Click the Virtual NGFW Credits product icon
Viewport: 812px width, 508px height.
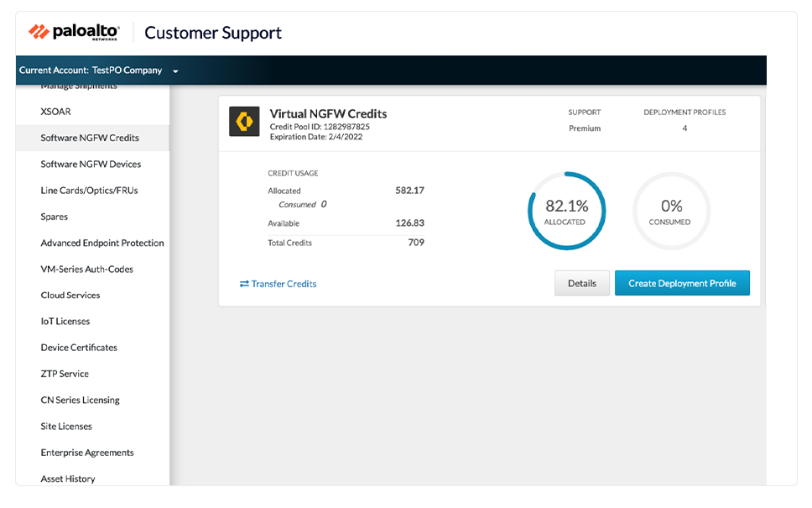pos(244,122)
